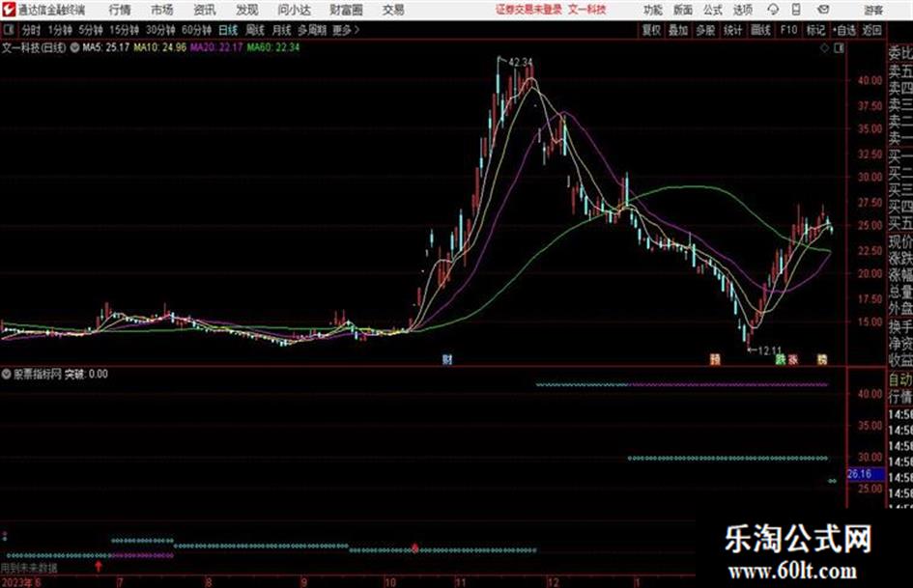Click the 12.11 low price label

(770, 350)
